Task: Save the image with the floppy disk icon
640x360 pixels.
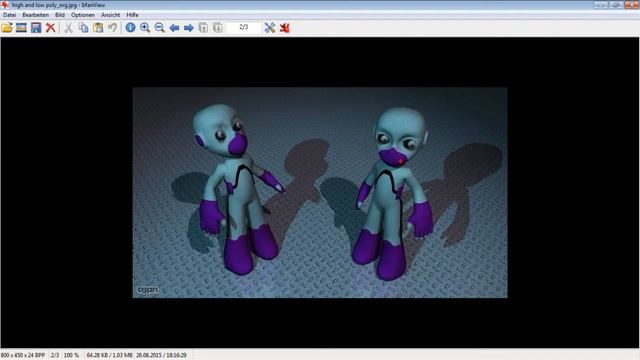Action: click(36, 28)
